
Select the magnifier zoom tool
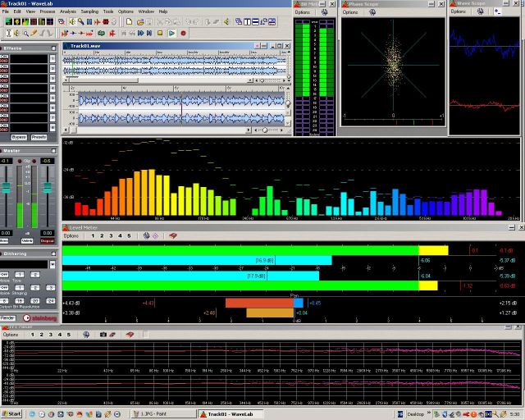(x=25, y=33)
